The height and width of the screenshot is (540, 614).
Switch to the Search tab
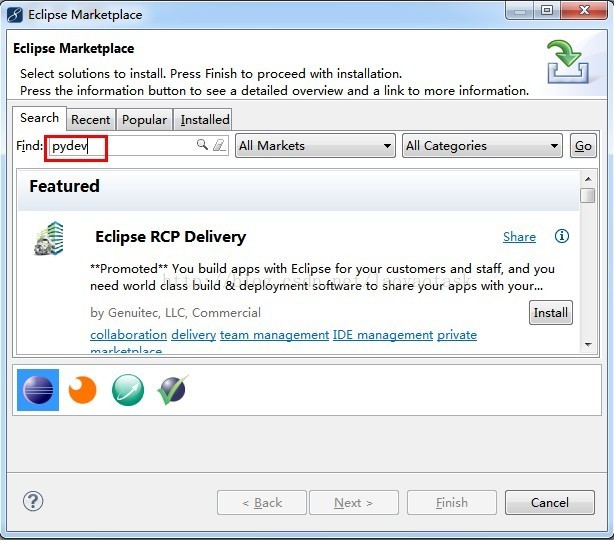pyautogui.click(x=39, y=118)
